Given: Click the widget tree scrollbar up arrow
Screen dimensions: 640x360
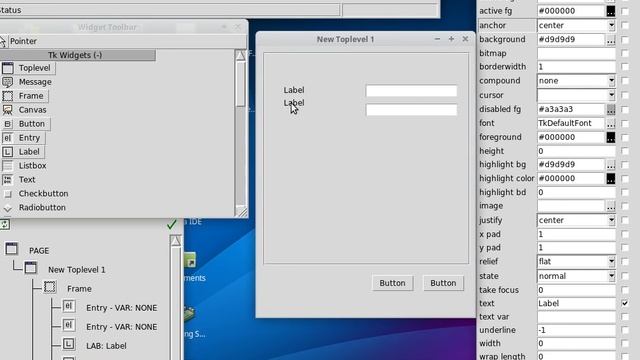Looking at the screenshot, I should pos(176,241).
